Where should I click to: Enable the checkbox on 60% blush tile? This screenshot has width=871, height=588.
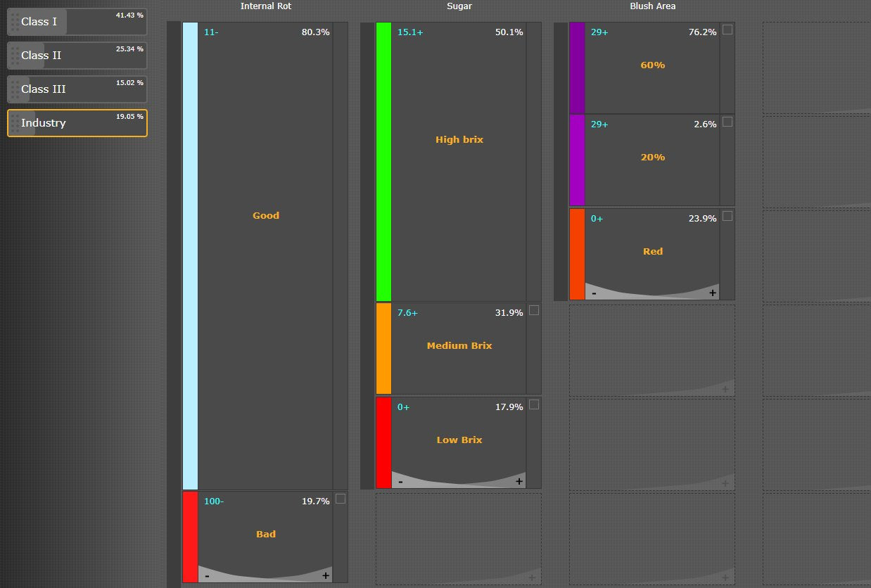click(727, 30)
